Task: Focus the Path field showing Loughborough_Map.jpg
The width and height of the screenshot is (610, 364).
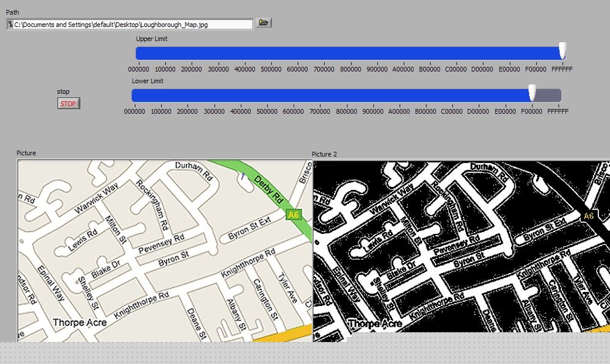Action: [x=130, y=24]
